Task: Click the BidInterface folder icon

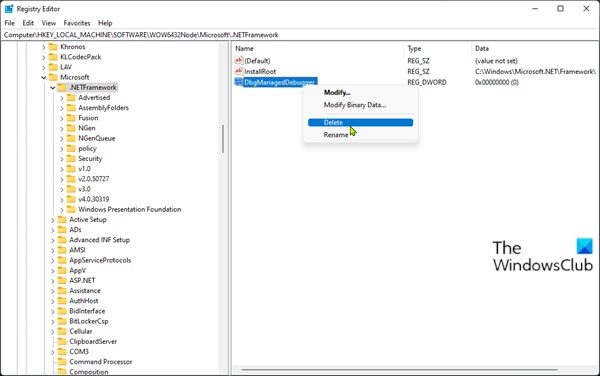Action: point(62,311)
